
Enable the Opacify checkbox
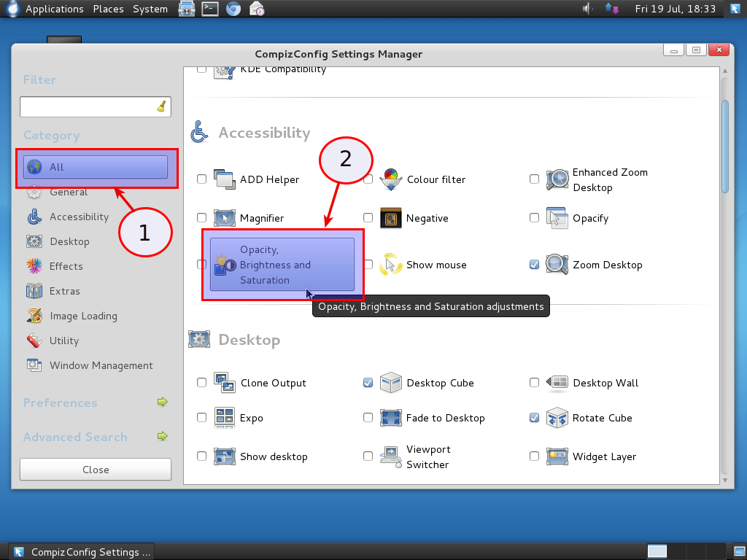(534, 217)
